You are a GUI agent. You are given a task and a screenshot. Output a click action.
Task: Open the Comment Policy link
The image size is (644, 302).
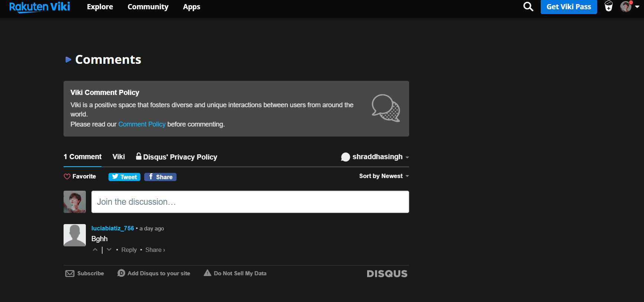[x=142, y=124]
